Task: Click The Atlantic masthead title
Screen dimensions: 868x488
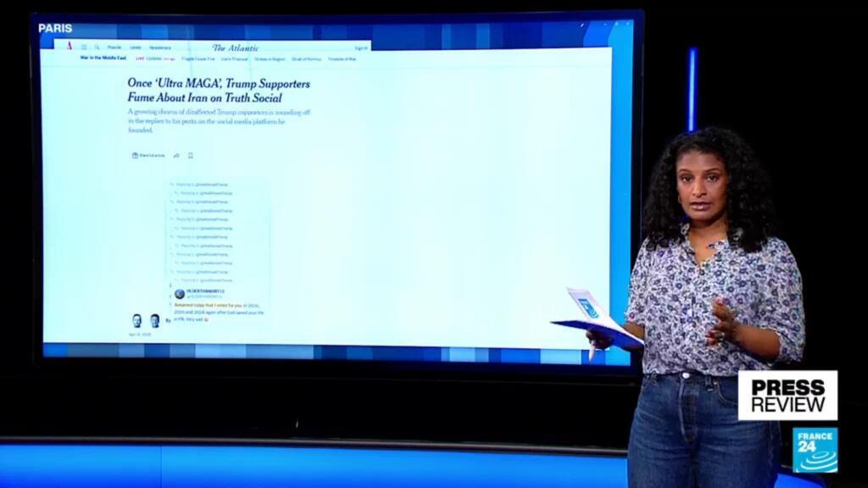Action: 236,47
